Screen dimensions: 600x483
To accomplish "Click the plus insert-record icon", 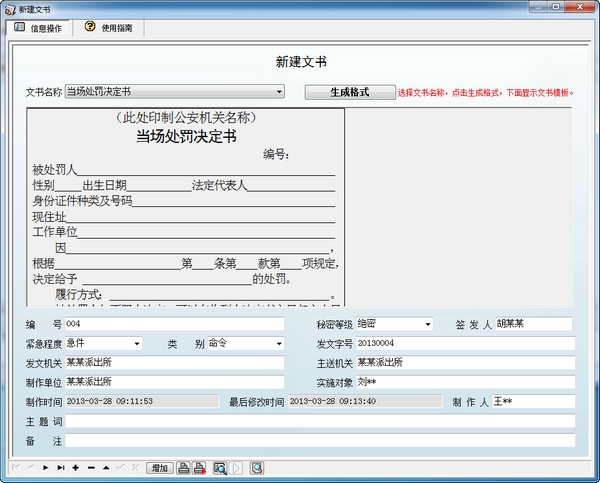I will tap(76, 468).
